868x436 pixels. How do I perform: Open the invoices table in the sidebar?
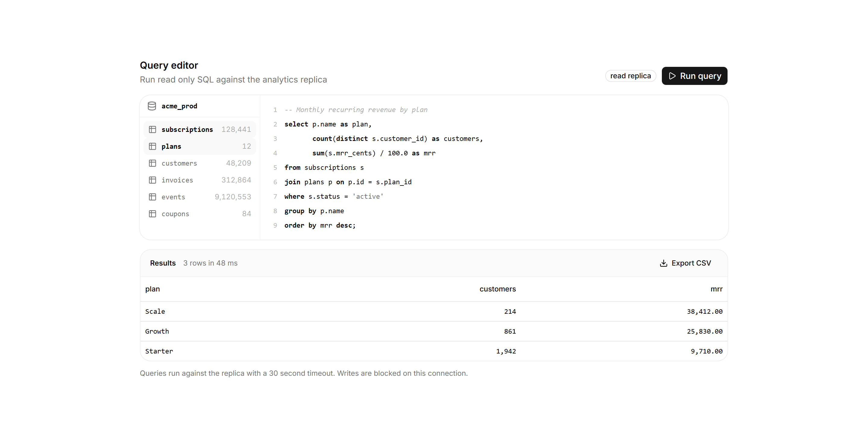(x=200, y=180)
